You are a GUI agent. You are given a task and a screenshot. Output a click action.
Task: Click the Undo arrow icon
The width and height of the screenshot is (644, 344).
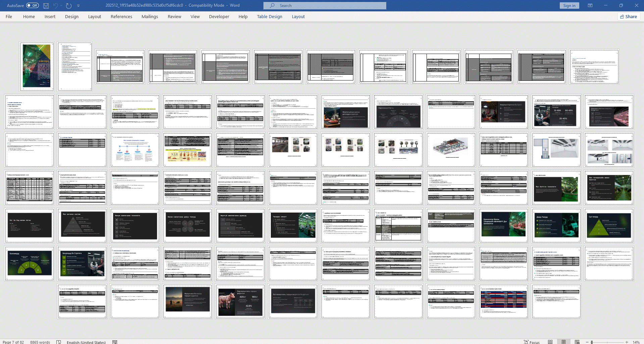point(55,6)
